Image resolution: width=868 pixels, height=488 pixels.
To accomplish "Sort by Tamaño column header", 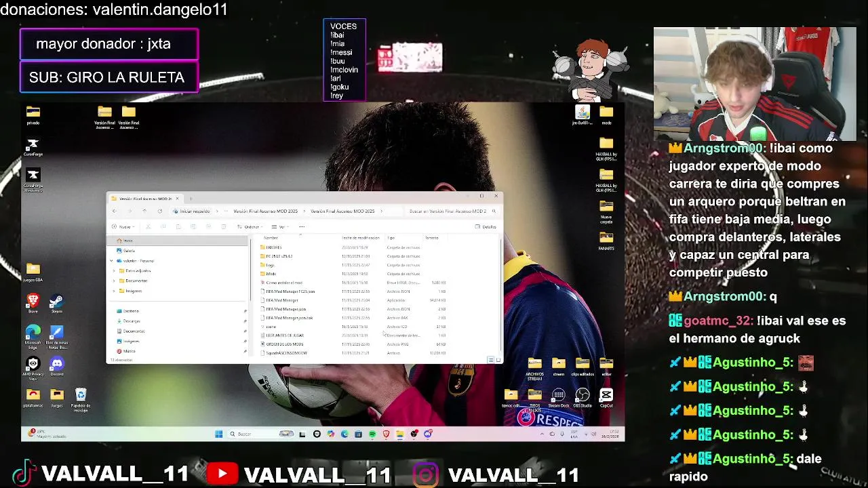I will pos(432,238).
